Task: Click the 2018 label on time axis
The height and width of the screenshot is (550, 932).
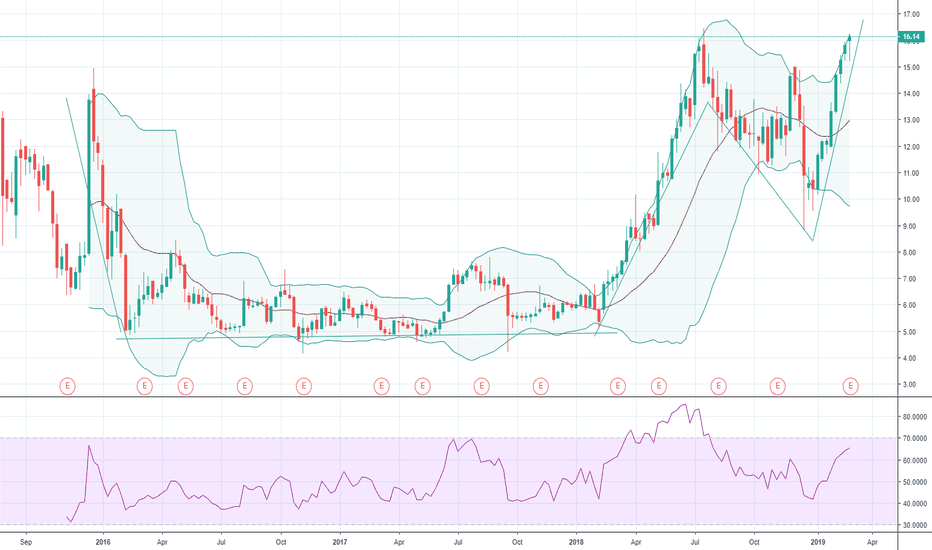Action: [576, 542]
